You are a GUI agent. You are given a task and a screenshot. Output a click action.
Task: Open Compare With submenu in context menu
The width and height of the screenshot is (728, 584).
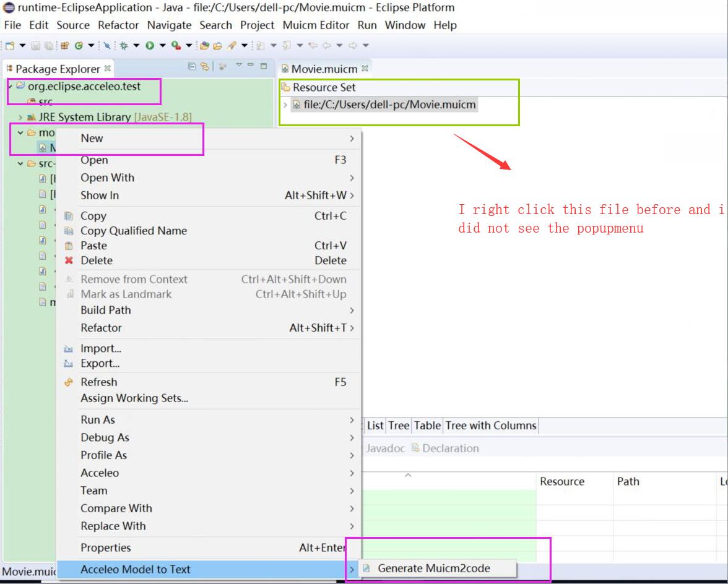(209, 509)
